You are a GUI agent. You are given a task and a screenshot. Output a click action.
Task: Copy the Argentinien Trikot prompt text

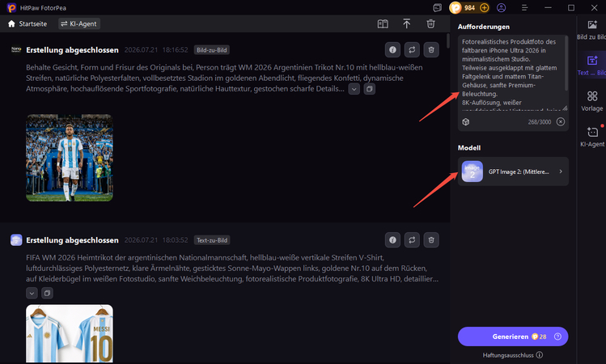(370, 89)
